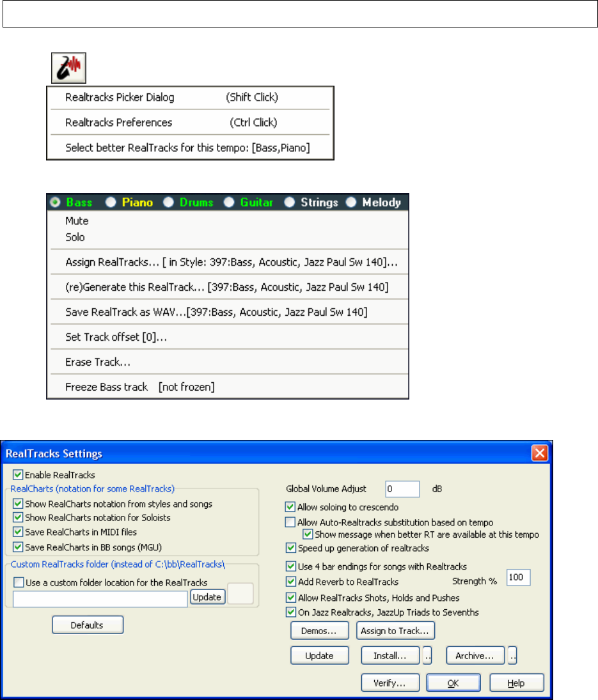
Task: Click the Global Volume Adjust dB field
Action: pyautogui.click(x=402, y=489)
